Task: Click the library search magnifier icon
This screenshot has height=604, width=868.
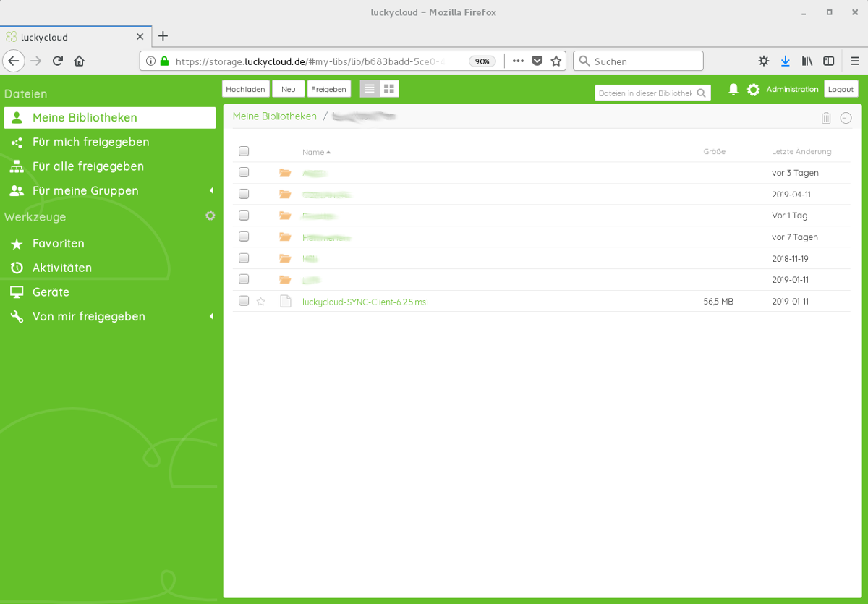Action: pos(702,93)
